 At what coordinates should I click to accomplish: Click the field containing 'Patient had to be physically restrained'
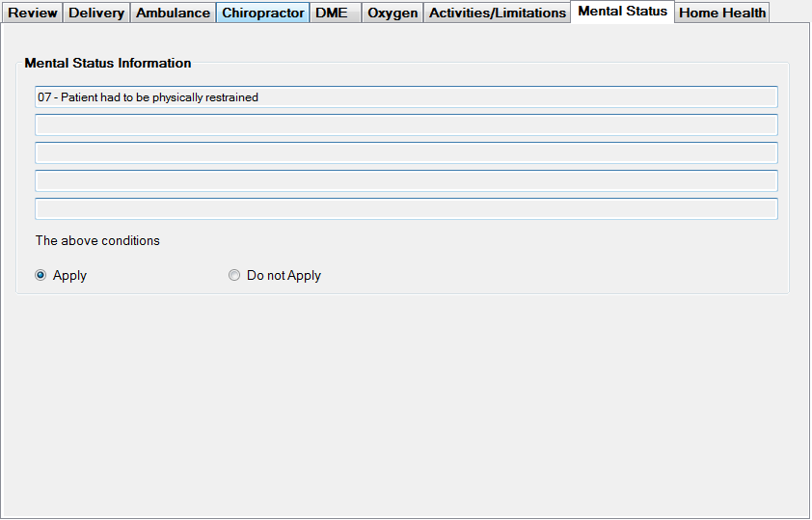click(x=406, y=97)
